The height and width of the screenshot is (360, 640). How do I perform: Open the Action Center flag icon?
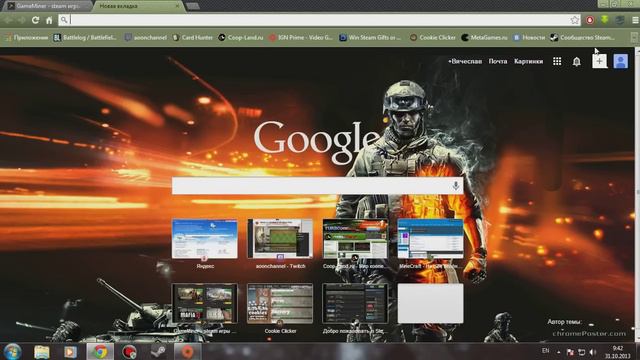click(x=570, y=352)
